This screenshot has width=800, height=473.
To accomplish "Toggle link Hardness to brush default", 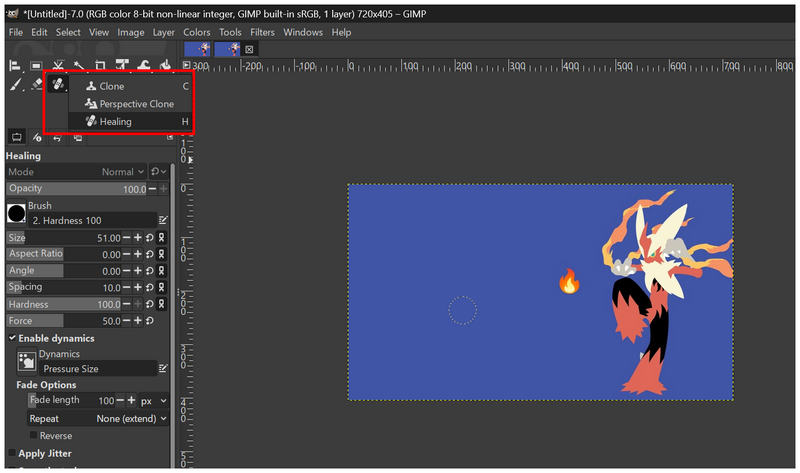I will tap(161, 304).
